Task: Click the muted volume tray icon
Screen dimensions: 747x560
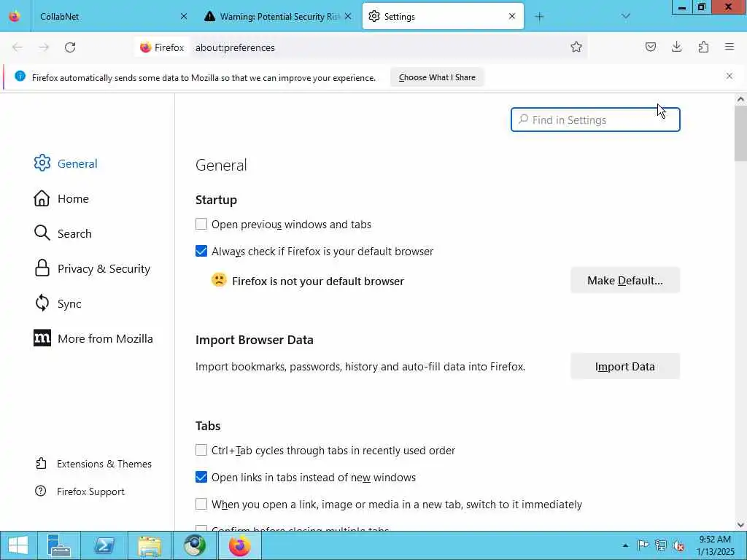Action: point(678,545)
